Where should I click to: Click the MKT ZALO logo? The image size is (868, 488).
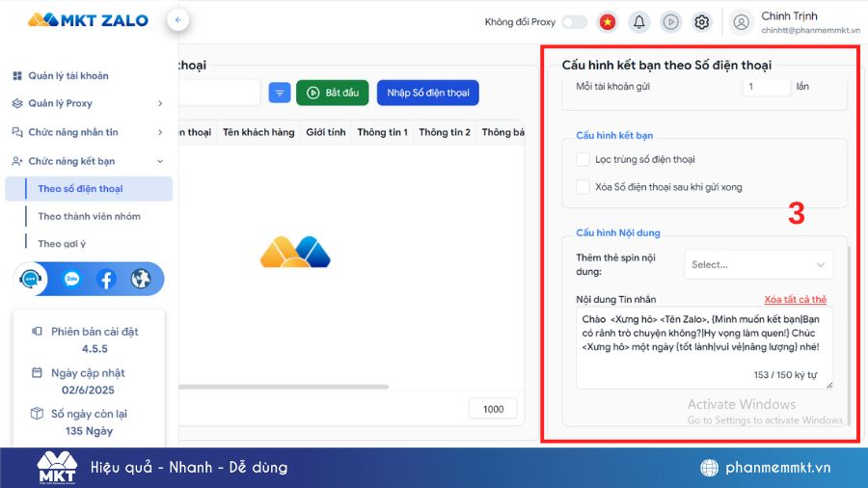pos(88,20)
